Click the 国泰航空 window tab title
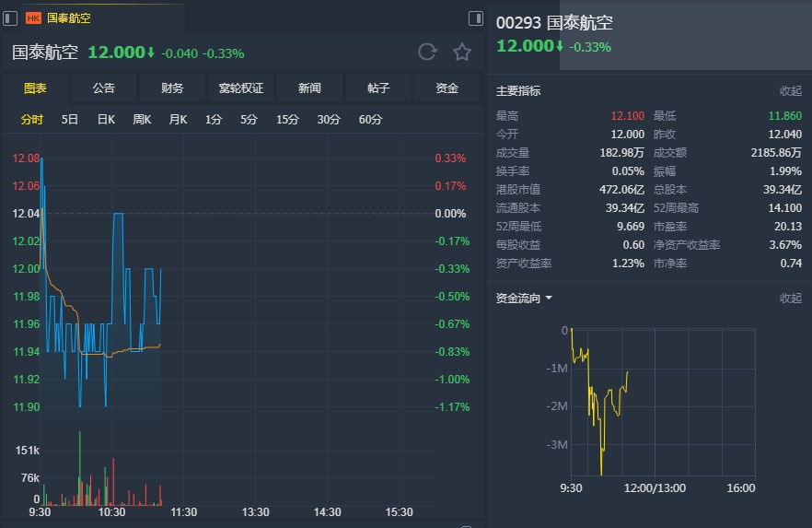812x528 pixels. pyautogui.click(x=69, y=18)
